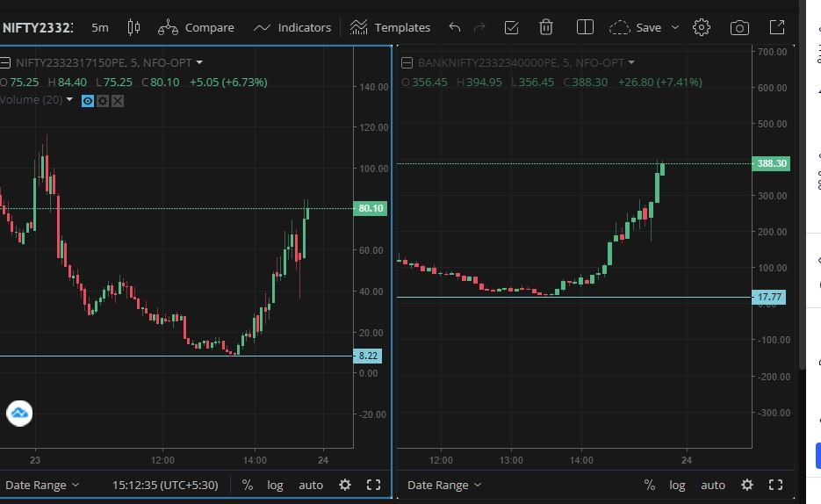Remove the Volume indicator with the X
The image size is (821, 504).
(118, 100)
